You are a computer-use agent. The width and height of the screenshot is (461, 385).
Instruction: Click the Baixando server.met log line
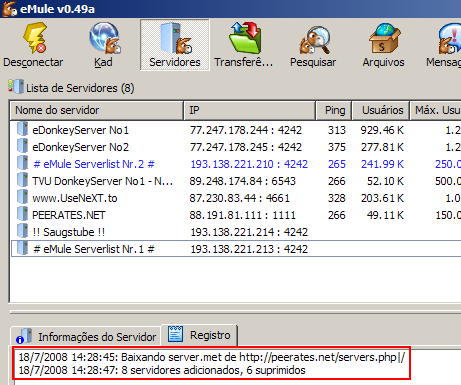(212, 357)
